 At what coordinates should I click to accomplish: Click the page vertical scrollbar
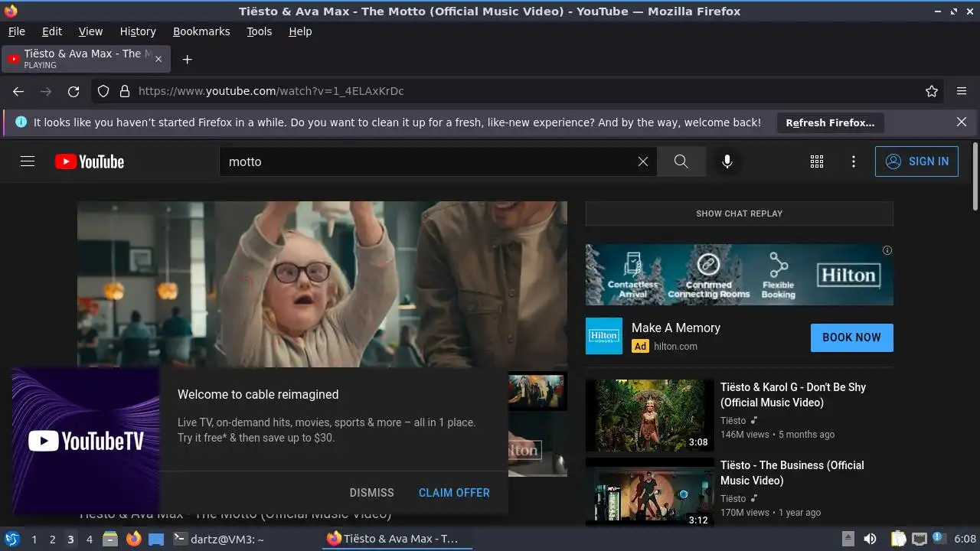(975, 177)
